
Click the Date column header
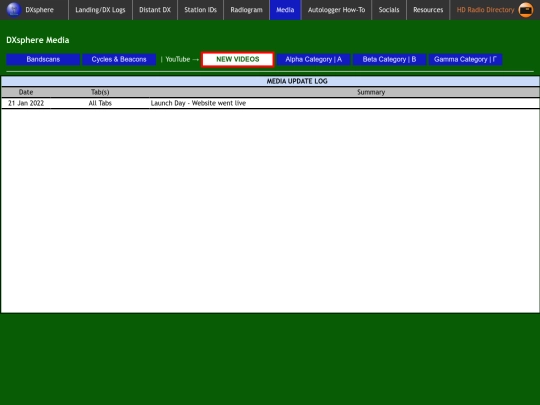click(26, 92)
